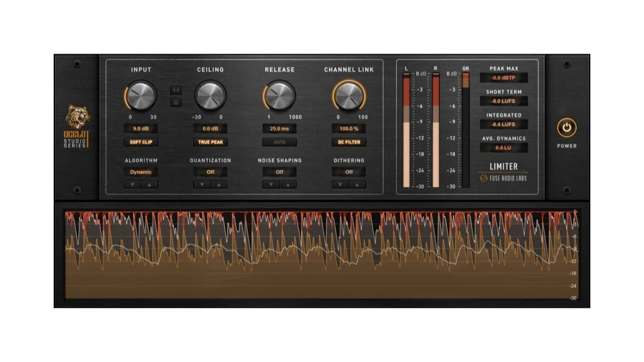Click the QUANTIZATION label
This screenshot has height=362, width=644.
210,160
